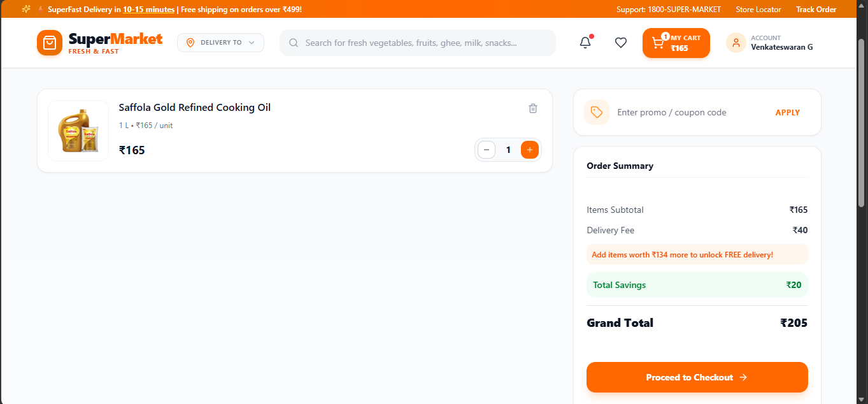Click the Support: 1800-SUPER-MARKET text

669,9
